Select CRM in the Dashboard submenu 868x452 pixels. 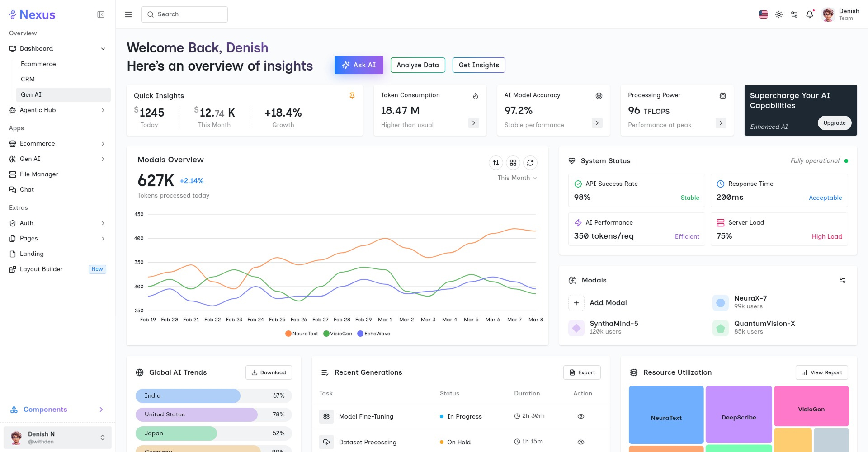(x=28, y=79)
